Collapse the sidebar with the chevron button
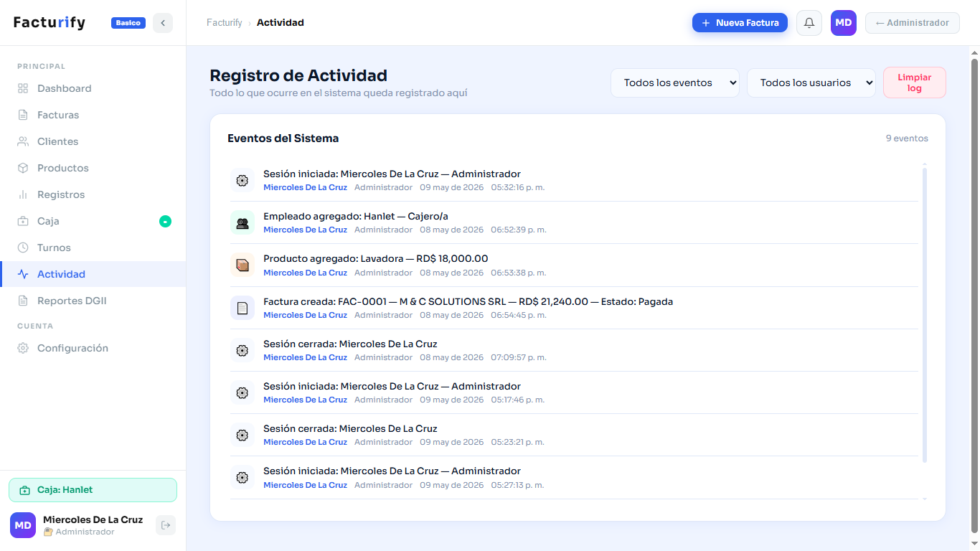This screenshot has height=551, width=980. pos(163,23)
